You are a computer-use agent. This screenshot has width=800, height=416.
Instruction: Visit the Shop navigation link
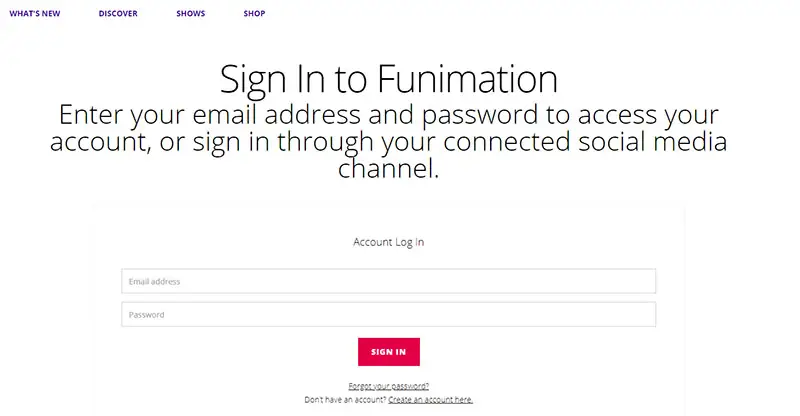254,13
